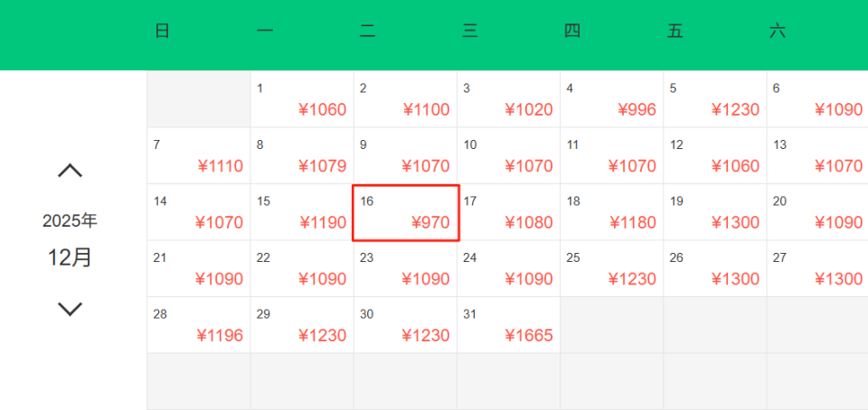Choose December 3 with ¥1020 fare
Image resolution: width=868 pixels, height=410 pixels.
(508, 100)
